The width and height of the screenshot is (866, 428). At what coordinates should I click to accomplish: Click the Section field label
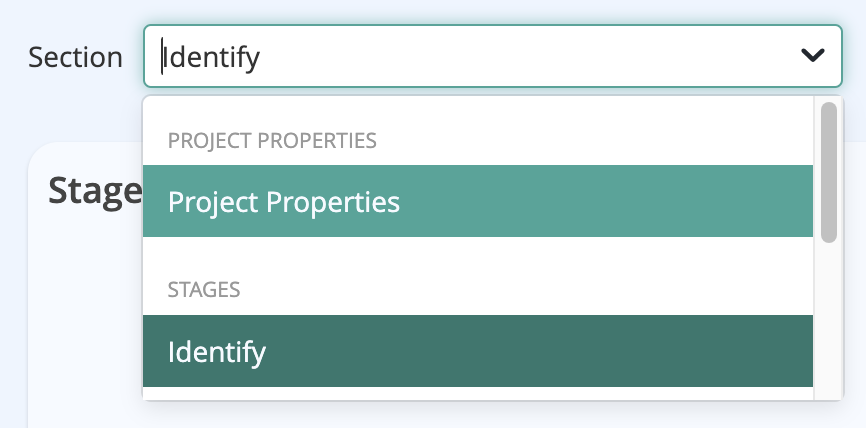point(75,57)
